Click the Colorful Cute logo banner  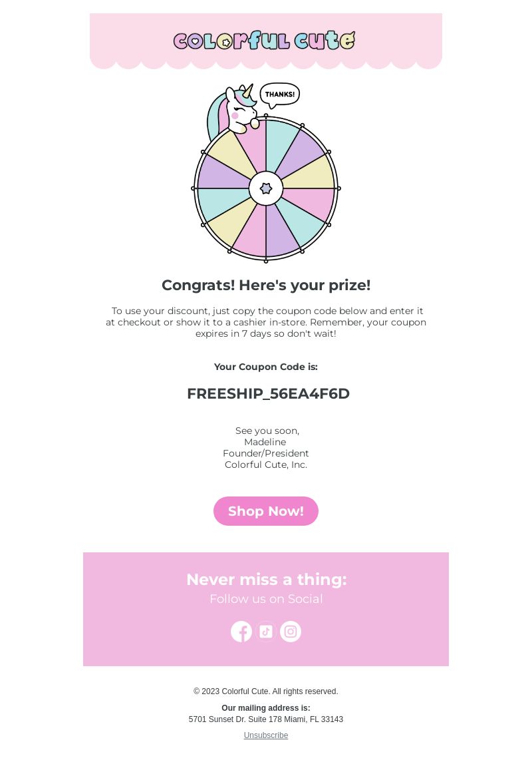[266, 41]
